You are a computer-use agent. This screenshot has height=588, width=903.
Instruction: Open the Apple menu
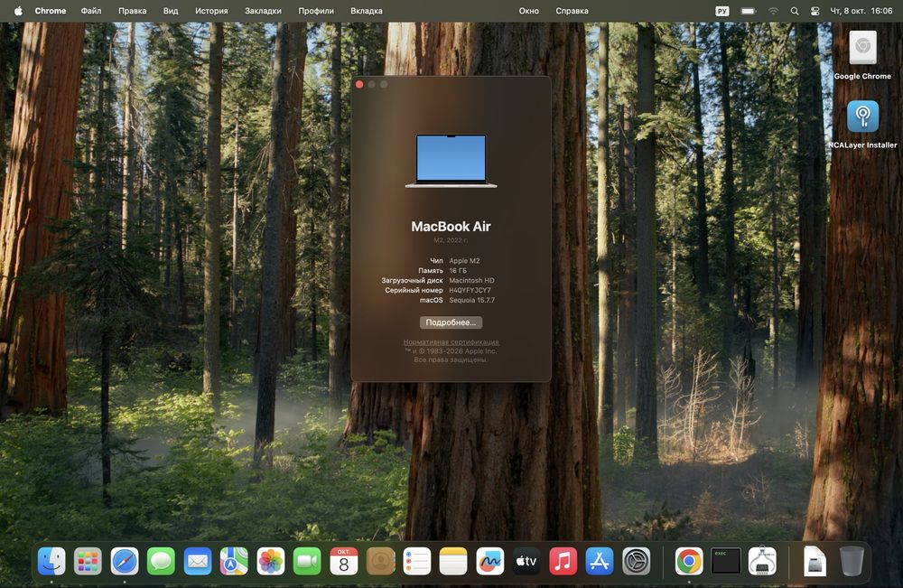point(18,11)
